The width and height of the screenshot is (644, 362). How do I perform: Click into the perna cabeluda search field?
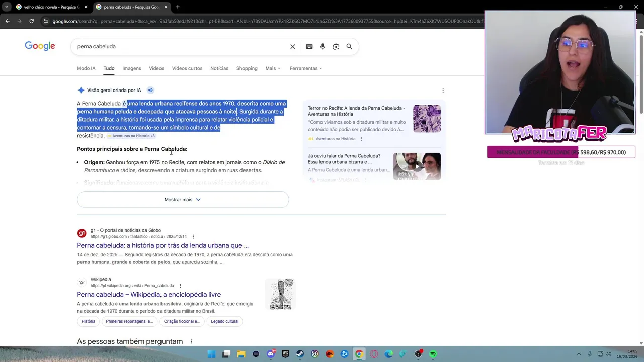[180, 46]
